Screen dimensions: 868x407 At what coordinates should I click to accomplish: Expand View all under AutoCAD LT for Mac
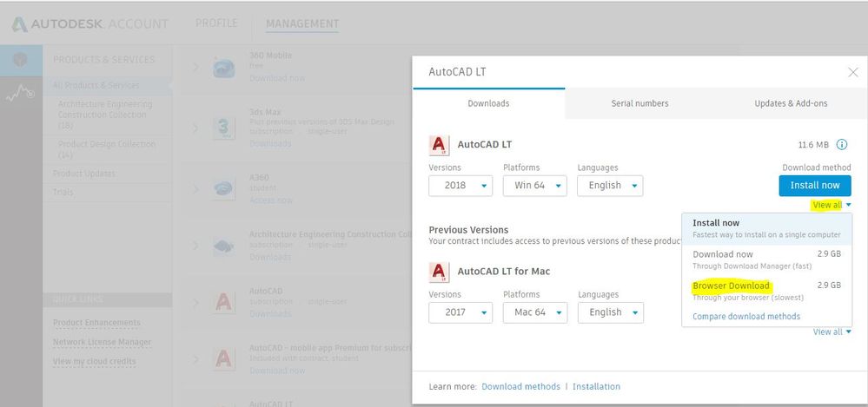click(x=832, y=332)
